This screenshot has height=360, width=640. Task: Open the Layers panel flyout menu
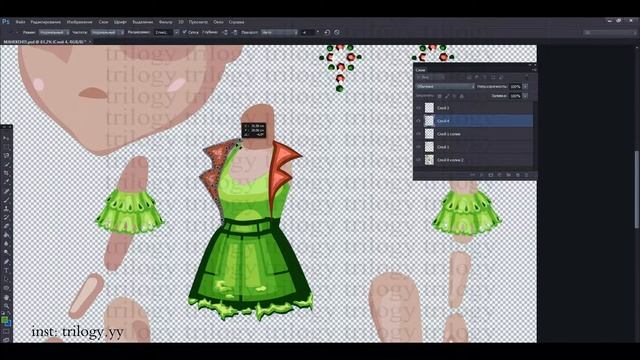(534, 70)
